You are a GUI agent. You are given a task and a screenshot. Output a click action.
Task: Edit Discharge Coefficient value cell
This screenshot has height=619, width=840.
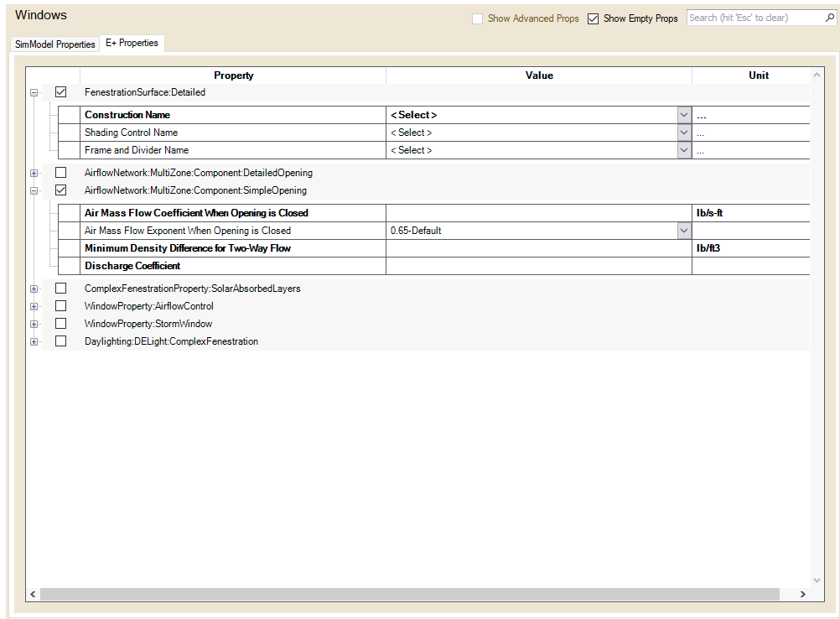pos(539,266)
